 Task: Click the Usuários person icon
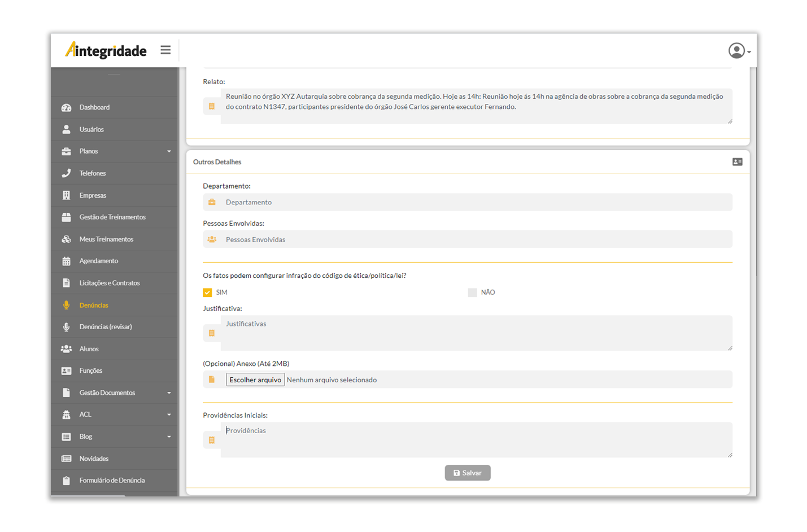click(x=66, y=129)
